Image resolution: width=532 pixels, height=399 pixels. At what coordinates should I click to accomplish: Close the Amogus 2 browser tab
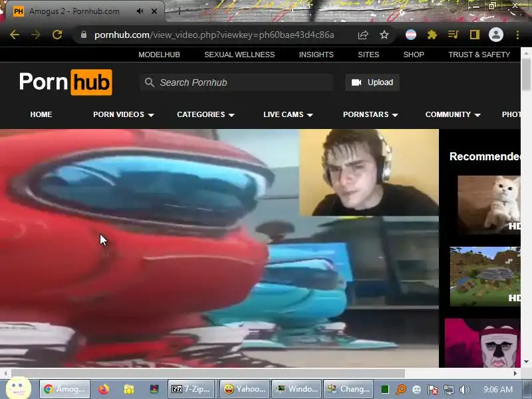click(x=154, y=11)
